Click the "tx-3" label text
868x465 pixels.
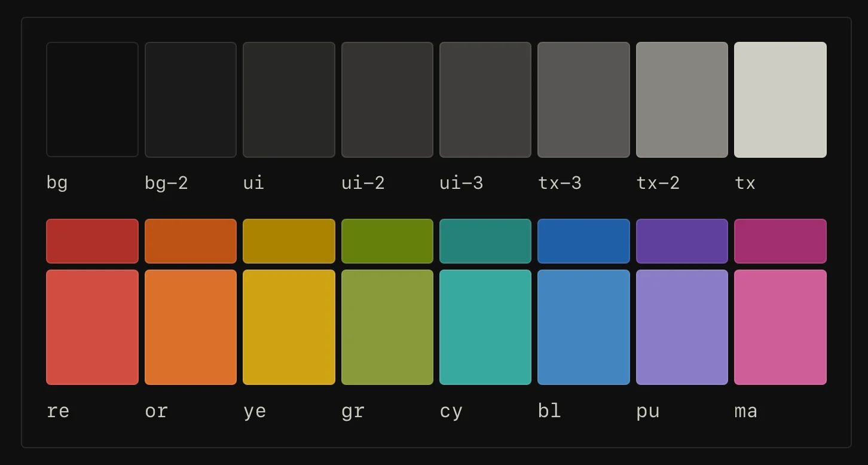coord(560,183)
